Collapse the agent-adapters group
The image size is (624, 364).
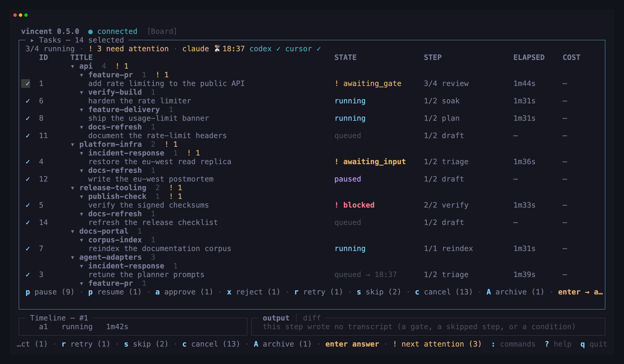click(73, 258)
